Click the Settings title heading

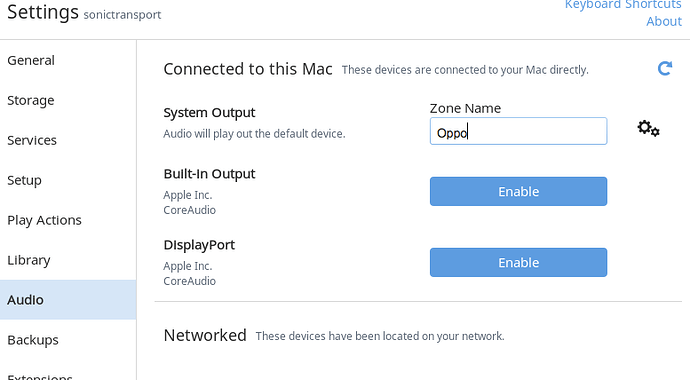pyautogui.click(x=43, y=12)
